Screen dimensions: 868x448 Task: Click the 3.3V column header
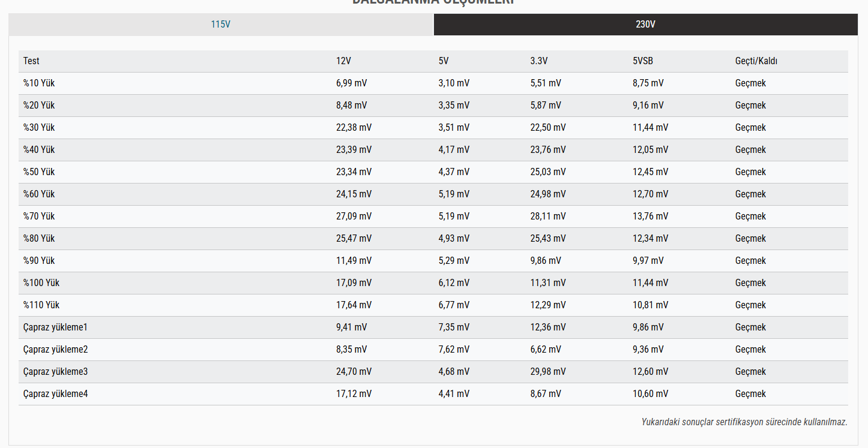point(538,61)
